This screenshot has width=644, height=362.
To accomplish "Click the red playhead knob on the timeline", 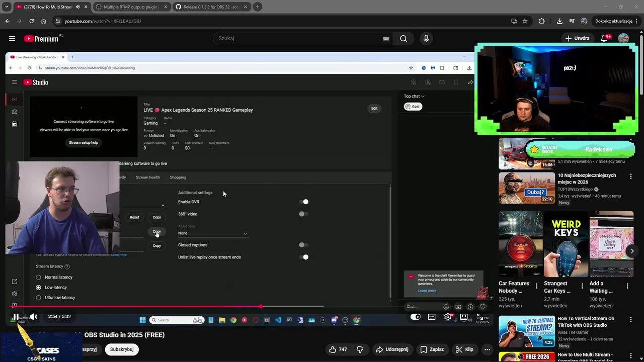I will tap(261, 306).
